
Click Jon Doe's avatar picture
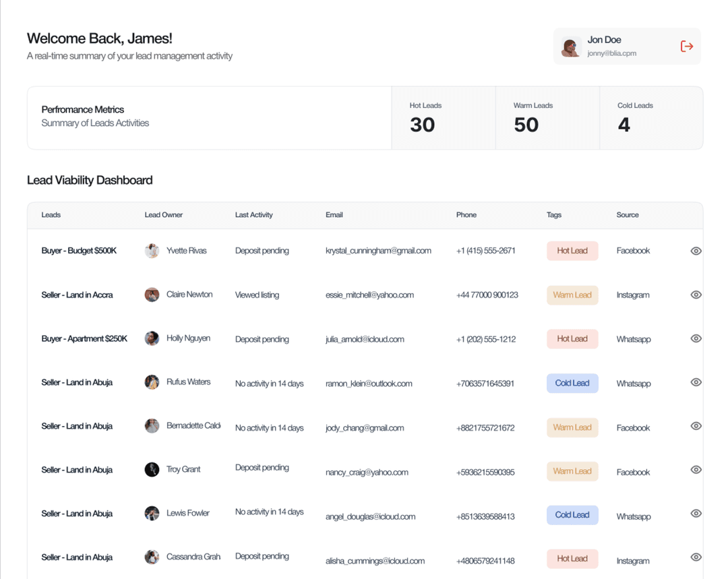572,46
